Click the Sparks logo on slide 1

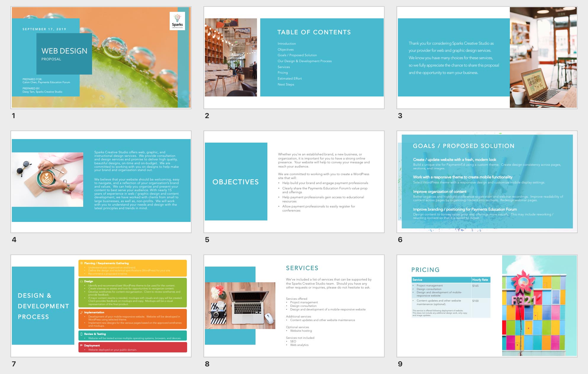pos(177,21)
